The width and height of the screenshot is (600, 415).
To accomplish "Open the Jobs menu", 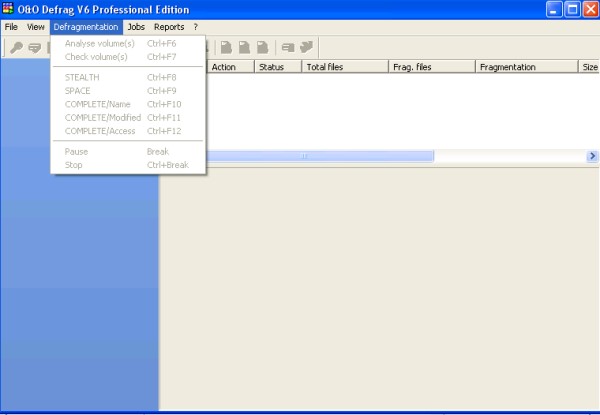I will [x=136, y=27].
